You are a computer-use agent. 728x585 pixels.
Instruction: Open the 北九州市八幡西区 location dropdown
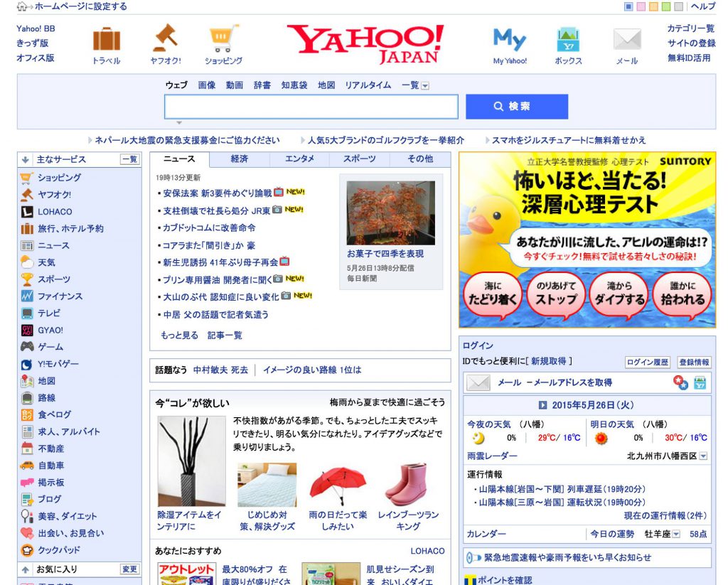tap(703, 456)
